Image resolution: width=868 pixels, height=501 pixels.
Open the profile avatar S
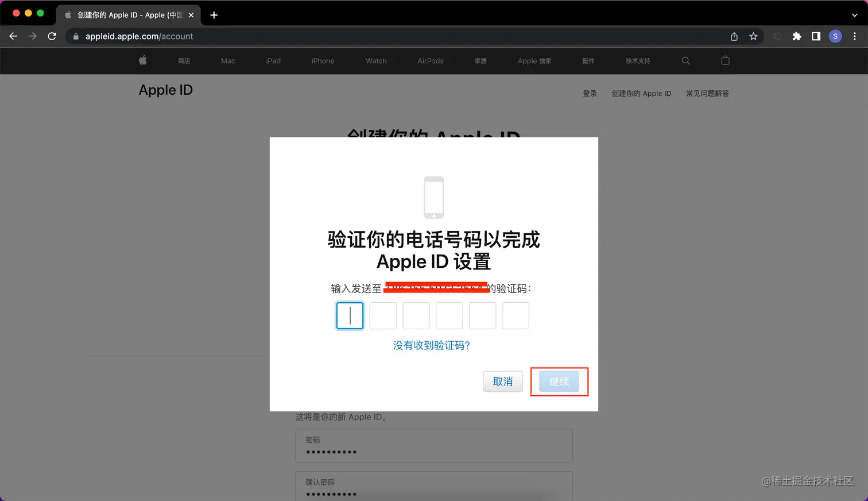coord(835,36)
